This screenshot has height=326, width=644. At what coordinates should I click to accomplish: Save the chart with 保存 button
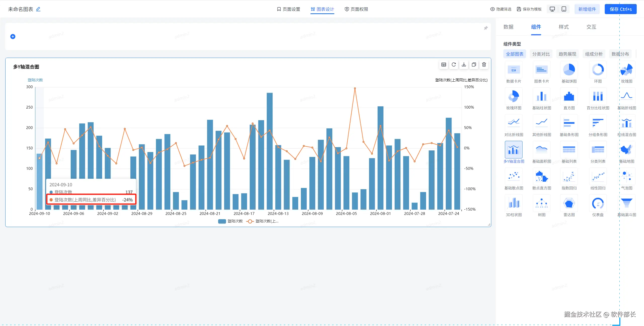coord(620,9)
